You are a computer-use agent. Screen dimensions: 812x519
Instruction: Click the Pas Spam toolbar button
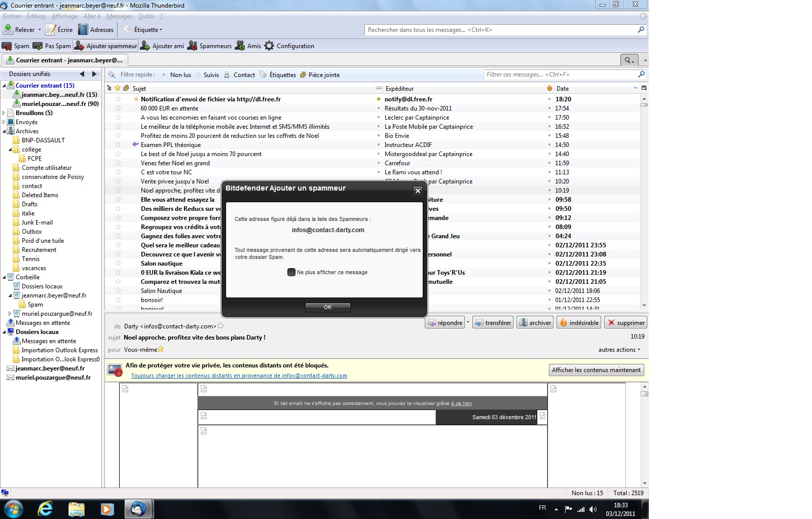(x=52, y=46)
